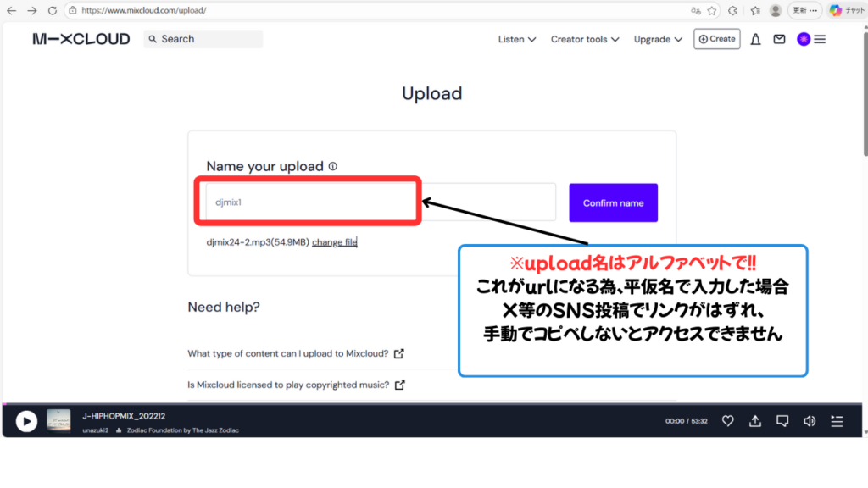The height and width of the screenshot is (488, 868).
Task: Mute the player volume speaker icon
Action: (810, 421)
